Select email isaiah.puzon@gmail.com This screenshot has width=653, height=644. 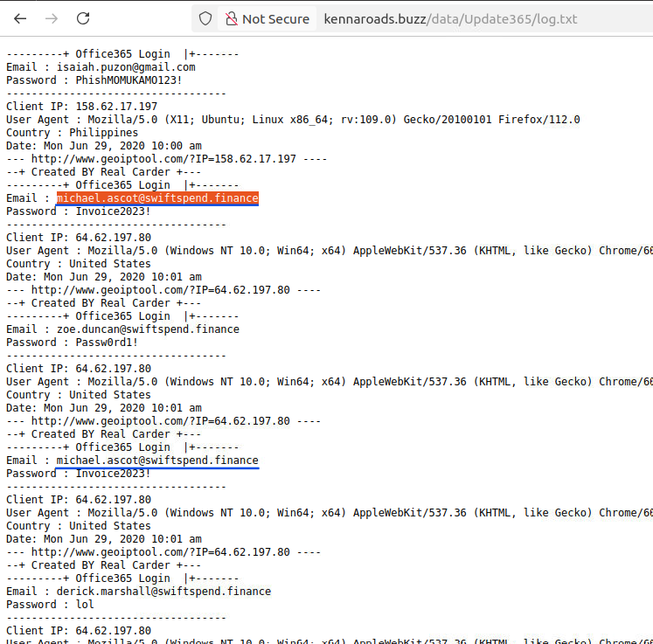pos(126,67)
